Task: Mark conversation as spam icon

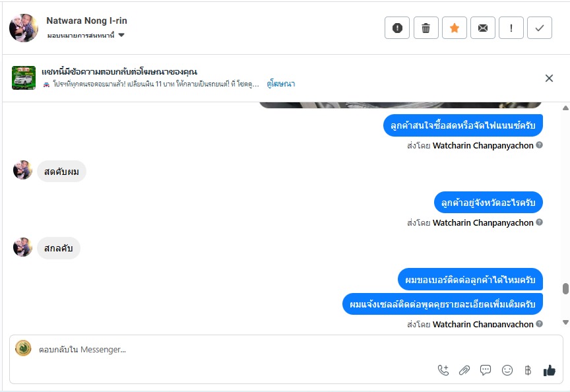Action: [x=397, y=28]
